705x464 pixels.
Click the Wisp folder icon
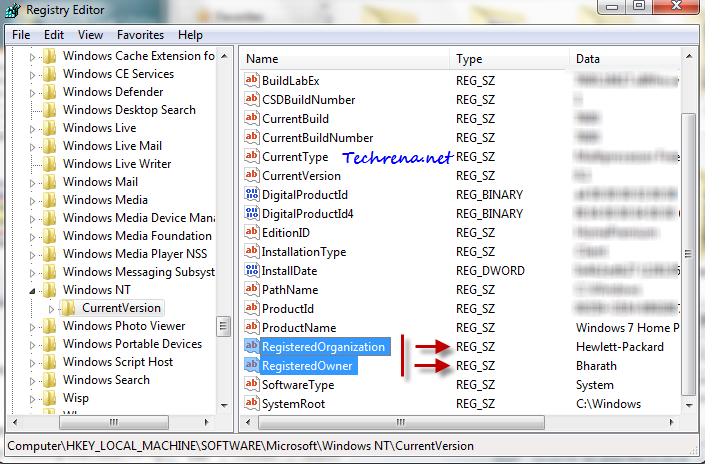(x=49, y=398)
